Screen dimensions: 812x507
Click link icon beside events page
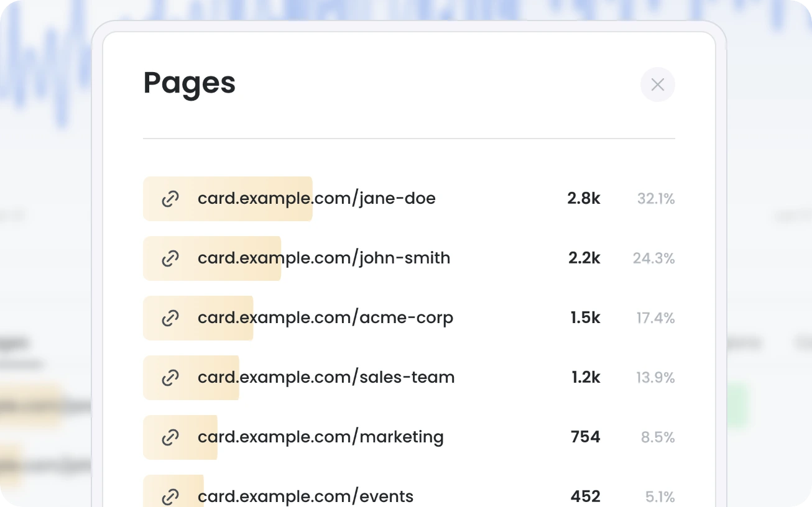click(170, 496)
